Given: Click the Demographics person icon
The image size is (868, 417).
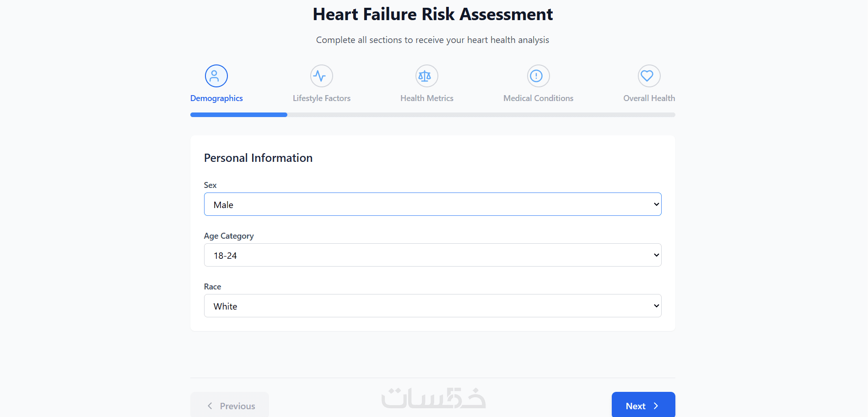Looking at the screenshot, I should (x=216, y=76).
